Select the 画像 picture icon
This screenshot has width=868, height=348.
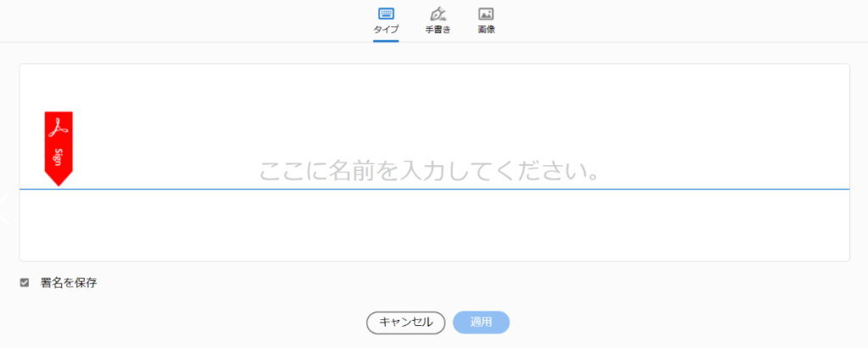coord(486,14)
